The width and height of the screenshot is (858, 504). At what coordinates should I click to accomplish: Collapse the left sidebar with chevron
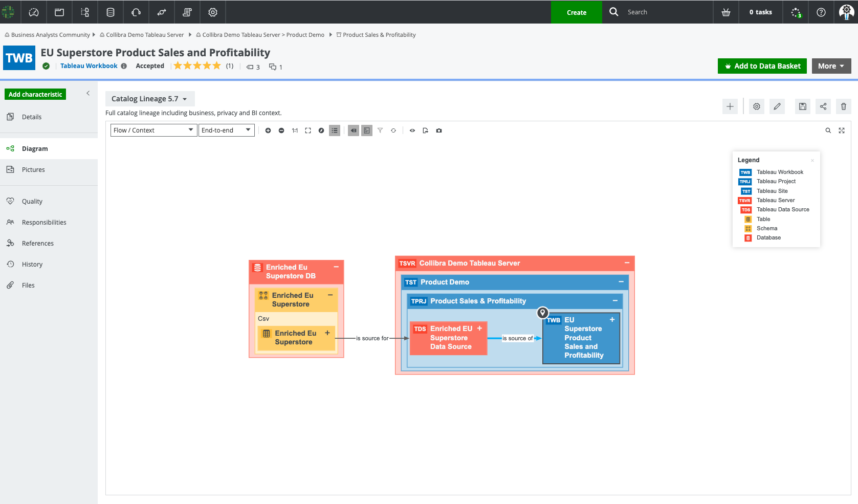(x=88, y=93)
